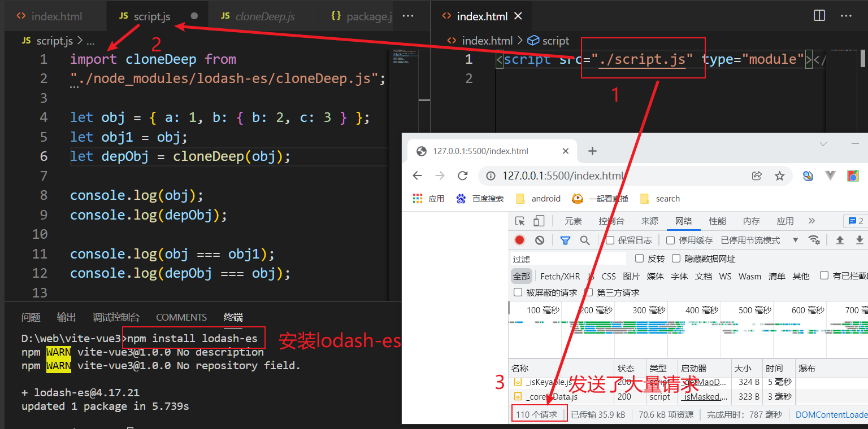Expand the DevTools more-panels chevron
The image size is (868, 429).
(x=811, y=221)
